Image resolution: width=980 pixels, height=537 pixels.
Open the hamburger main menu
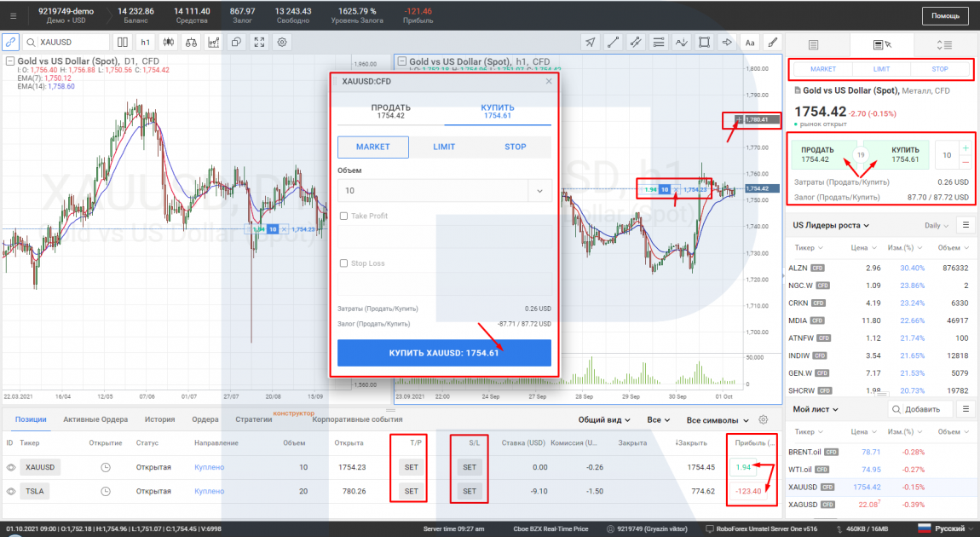14,15
